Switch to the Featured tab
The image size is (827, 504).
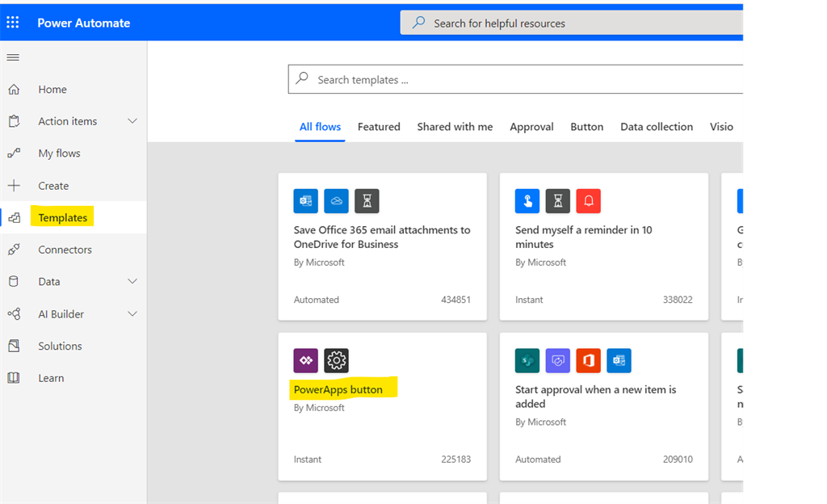coord(379,127)
